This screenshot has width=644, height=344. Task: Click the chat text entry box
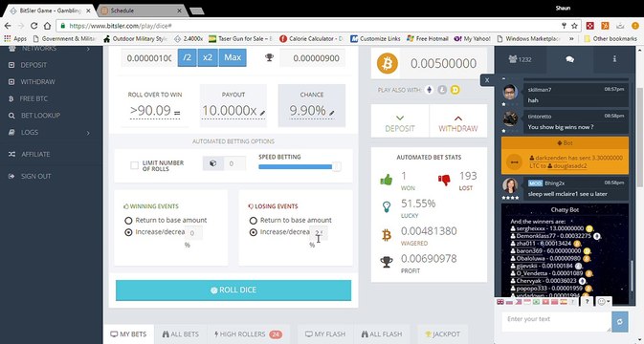click(x=556, y=321)
